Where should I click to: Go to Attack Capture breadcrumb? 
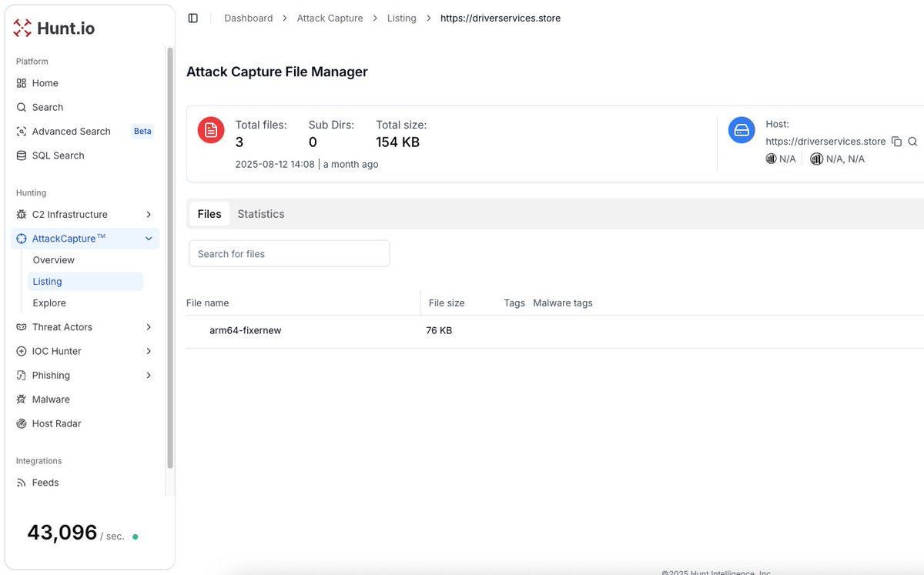pos(330,18)
